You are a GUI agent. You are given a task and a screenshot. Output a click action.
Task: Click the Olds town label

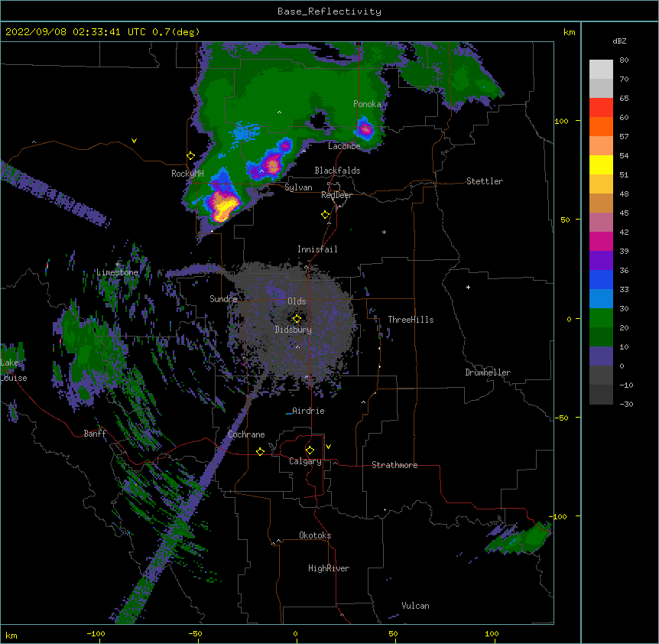pos(297,301)
